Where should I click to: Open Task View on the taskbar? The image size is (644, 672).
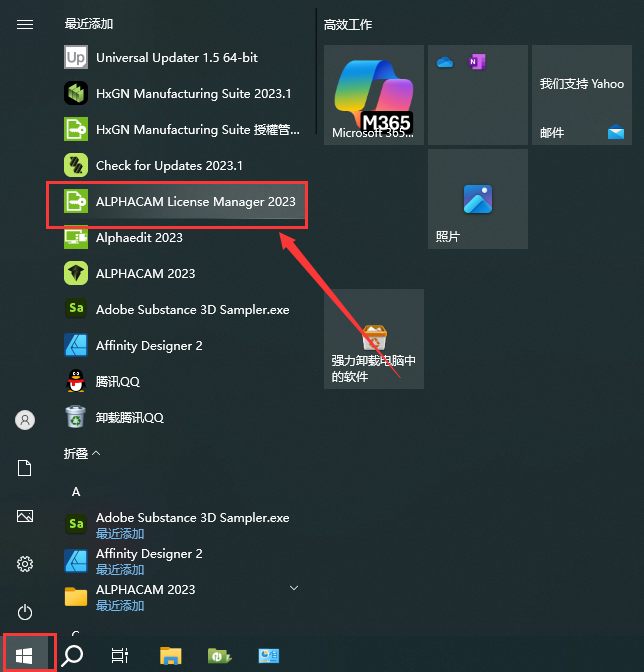[x=120, y=655]
